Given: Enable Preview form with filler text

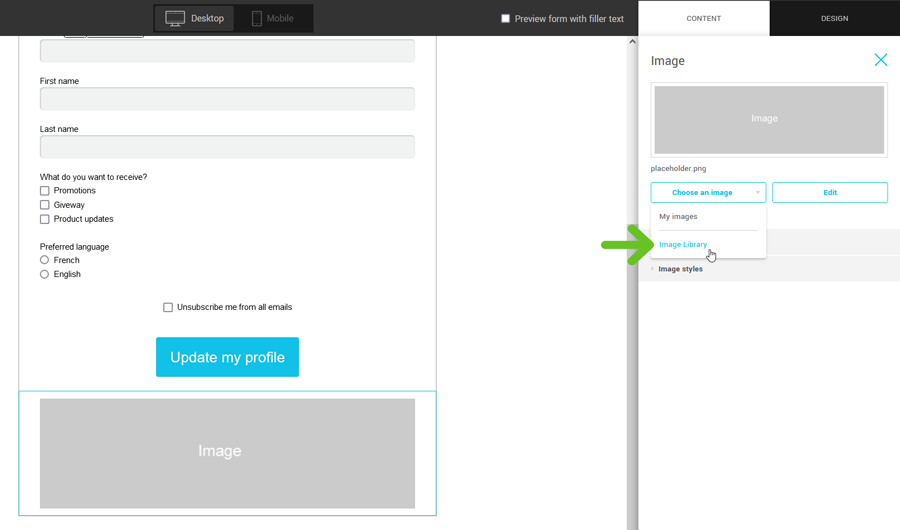Looking at the screenshot, I should [506, 18].
